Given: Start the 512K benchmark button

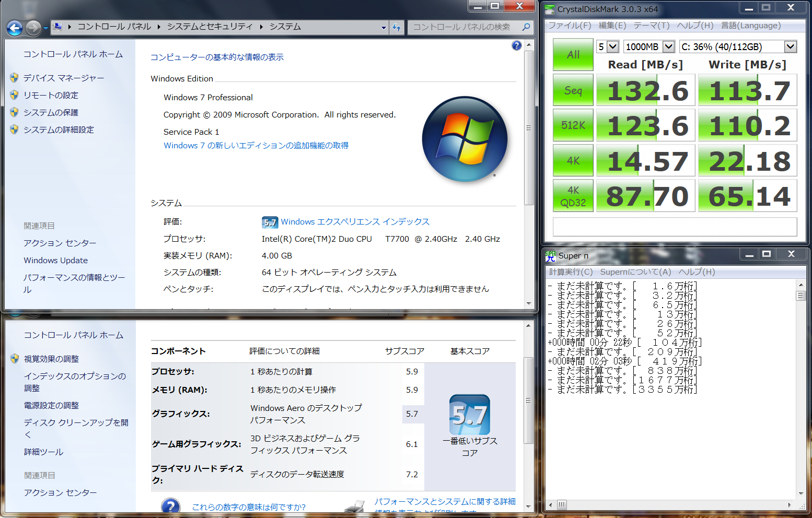Looking at the screenshot, I should point(573,125).
